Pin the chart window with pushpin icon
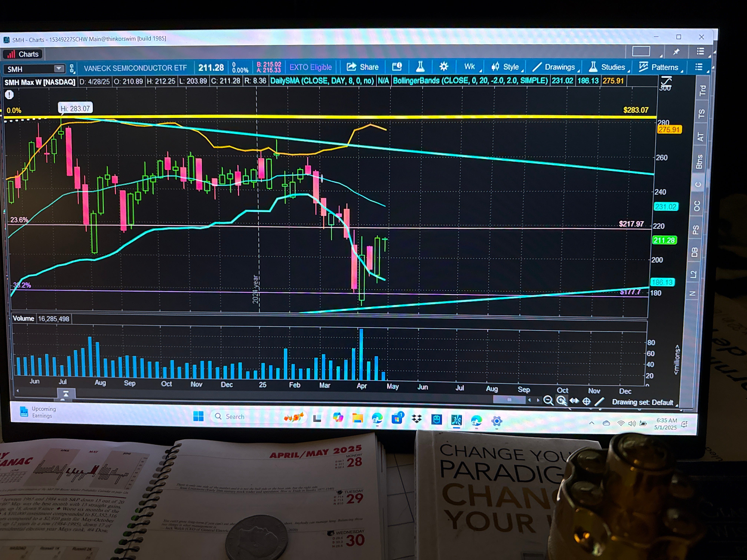This screenshot has width=747, height=560. (676, 52)
